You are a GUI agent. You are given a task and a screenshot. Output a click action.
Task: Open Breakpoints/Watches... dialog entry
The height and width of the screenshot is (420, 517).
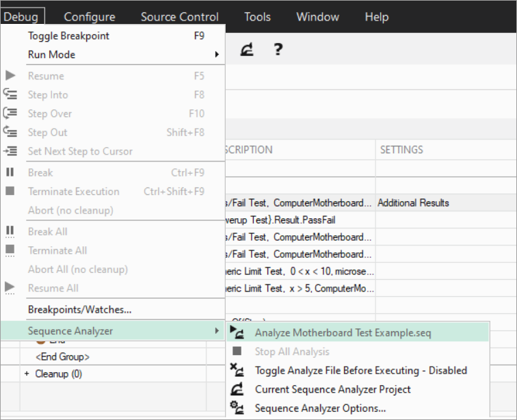point(113,309)
